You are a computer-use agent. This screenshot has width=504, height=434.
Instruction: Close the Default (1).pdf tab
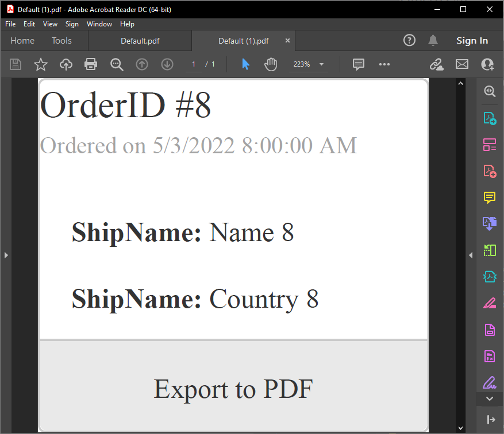click(x=287, y=41)
